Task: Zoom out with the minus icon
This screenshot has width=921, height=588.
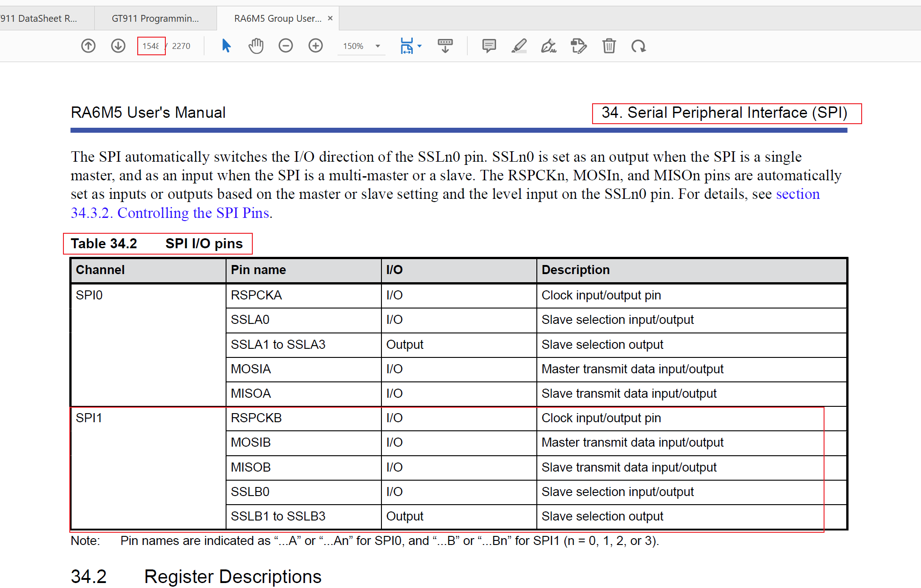Action: [286, 46]
